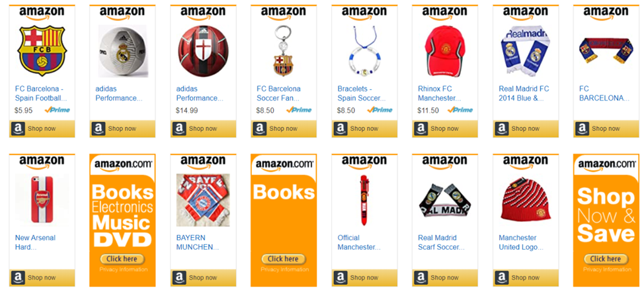Click Amazon 'a' icon under Manchester United Logo beanie
The width and height of the screenshot is (644, 296).
[501, 277]
